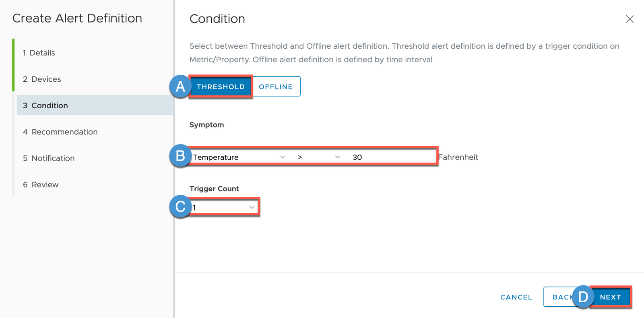644x318 pixels.
Task: Open the Temperature metric dropdown
Action: 239,157
